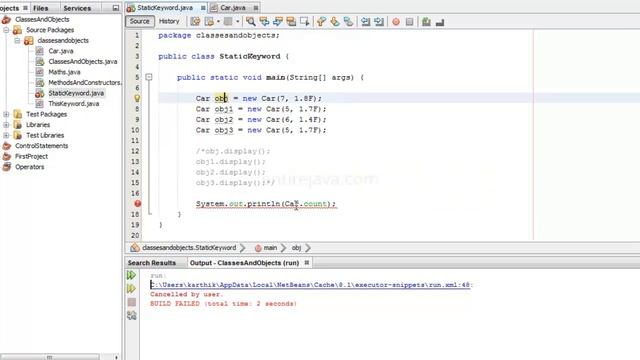The height and width of the screenshot is (360, 640).
Task: Jump to the last edit location
Action: click(x=196, y=22)
